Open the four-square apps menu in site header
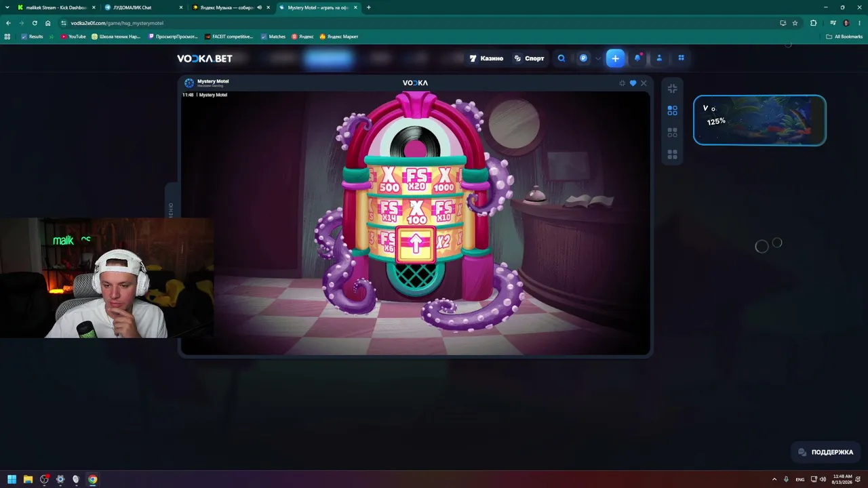 click(682, 58)
